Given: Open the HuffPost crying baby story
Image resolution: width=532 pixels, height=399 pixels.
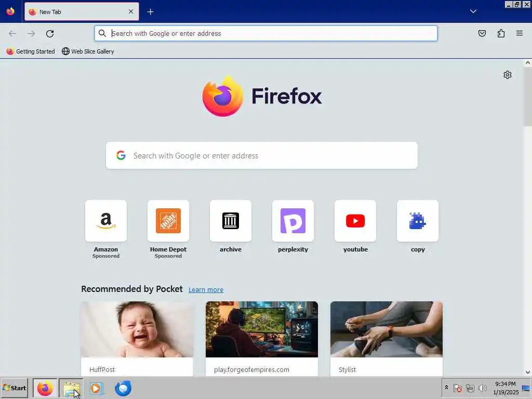Looking at the screenshot, I should point(137,338).
